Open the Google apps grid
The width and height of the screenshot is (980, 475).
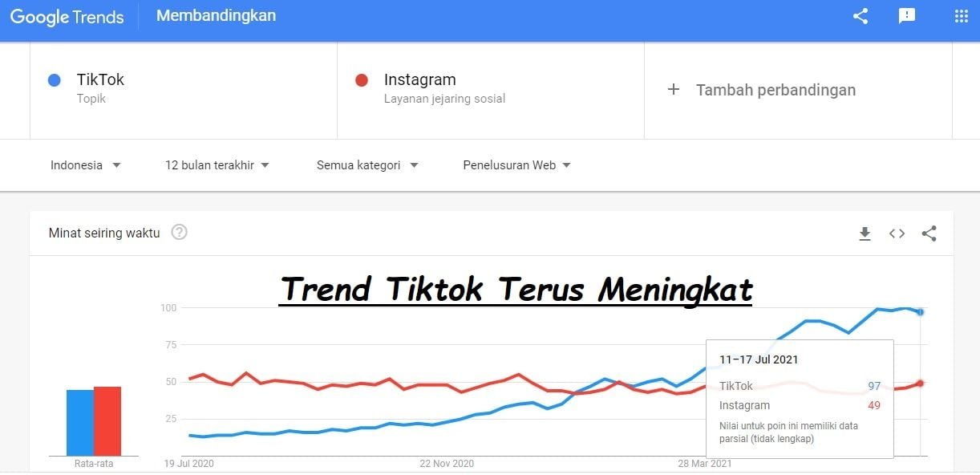tap(962, 16)
